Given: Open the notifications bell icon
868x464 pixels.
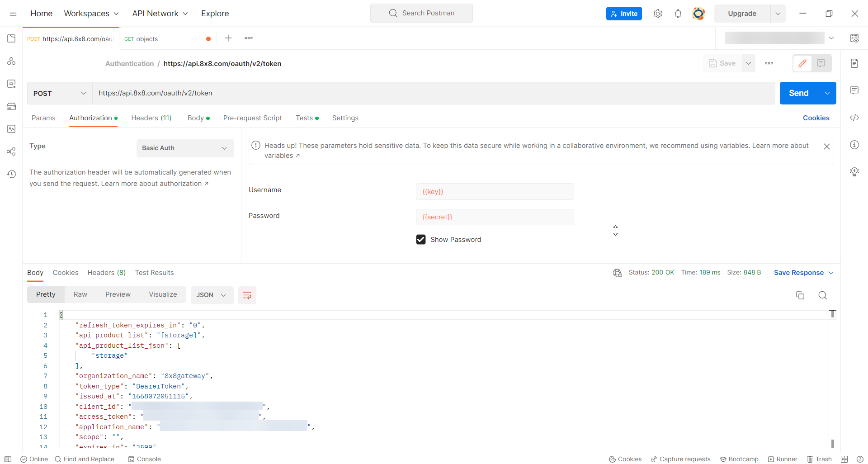Looking at the screenshot, I should (x=678, y=14).
